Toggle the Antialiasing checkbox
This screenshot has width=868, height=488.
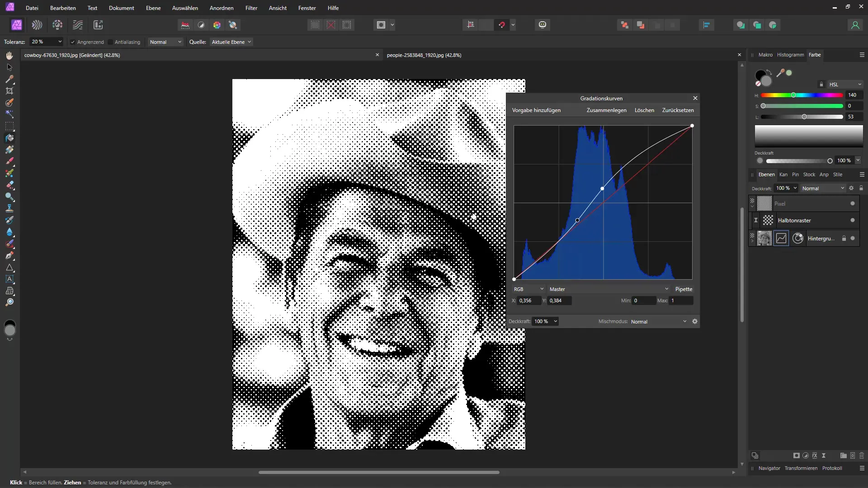(110, 42)
